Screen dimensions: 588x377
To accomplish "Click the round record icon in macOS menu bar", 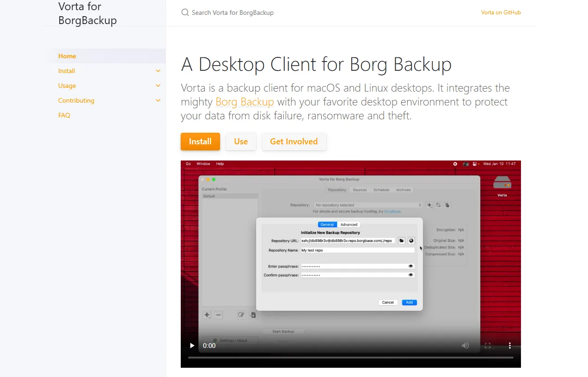I will coord(455,164).
